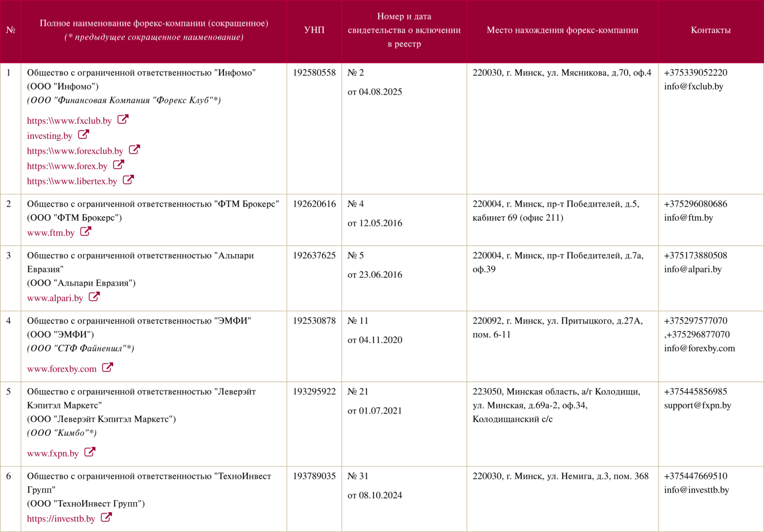Click phone number +375339052220
This screenshot has width=764, height=532.
coord(696,73)
